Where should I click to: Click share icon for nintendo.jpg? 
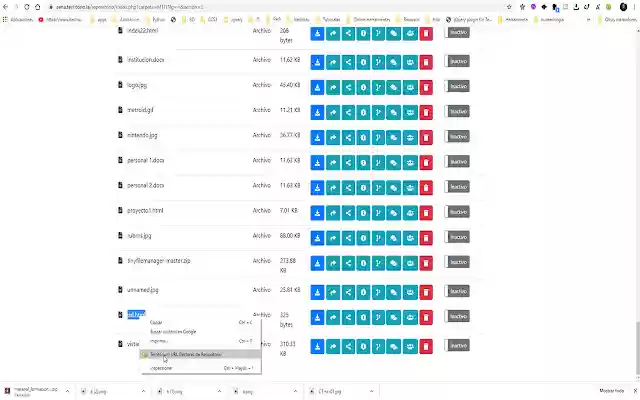pyautogui.click(x=348, y=138)
